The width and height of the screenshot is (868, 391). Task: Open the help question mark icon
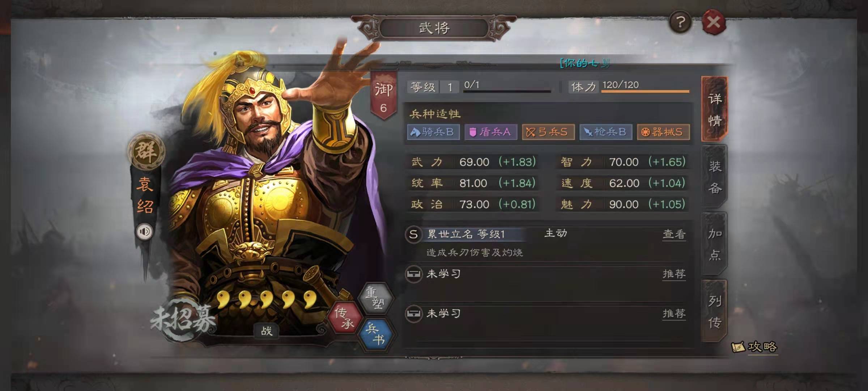(x=680, y=22)
